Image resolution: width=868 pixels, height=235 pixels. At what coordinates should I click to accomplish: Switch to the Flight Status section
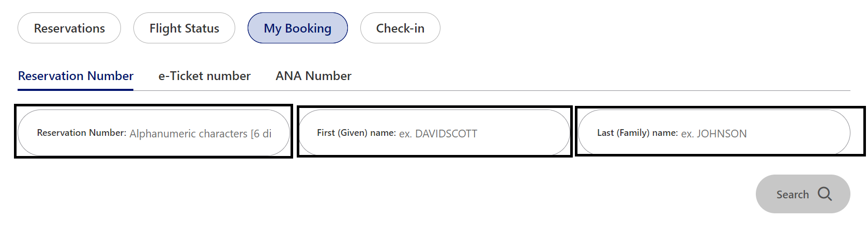pos(184,28)
